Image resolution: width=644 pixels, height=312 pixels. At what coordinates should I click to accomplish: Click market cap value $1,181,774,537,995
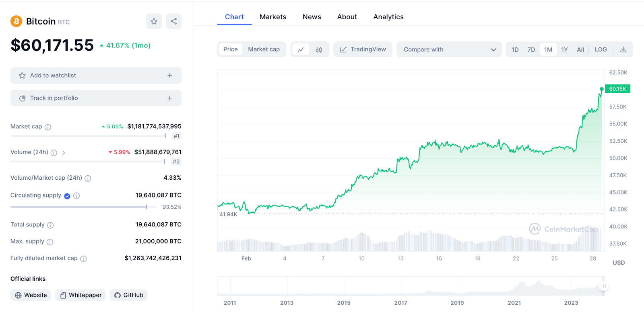point(155,126)
